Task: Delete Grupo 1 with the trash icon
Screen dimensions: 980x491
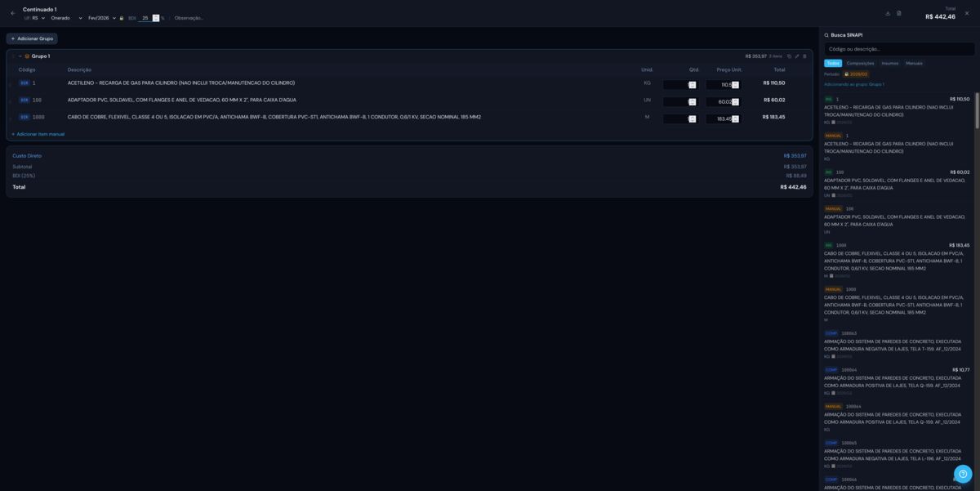Action: coord(804,56)
